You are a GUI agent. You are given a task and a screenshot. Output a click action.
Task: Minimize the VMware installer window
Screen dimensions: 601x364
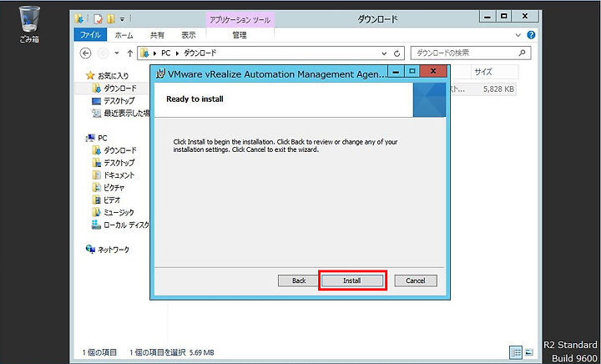(x=396, y=71)
